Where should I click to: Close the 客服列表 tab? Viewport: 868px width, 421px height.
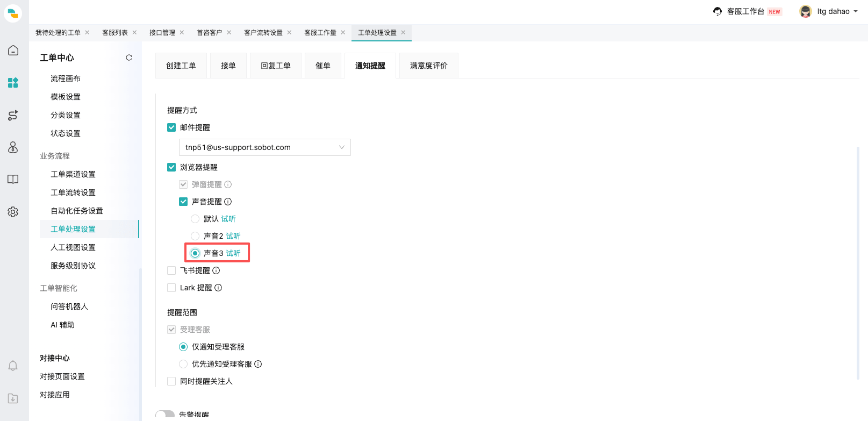point(134,32)
